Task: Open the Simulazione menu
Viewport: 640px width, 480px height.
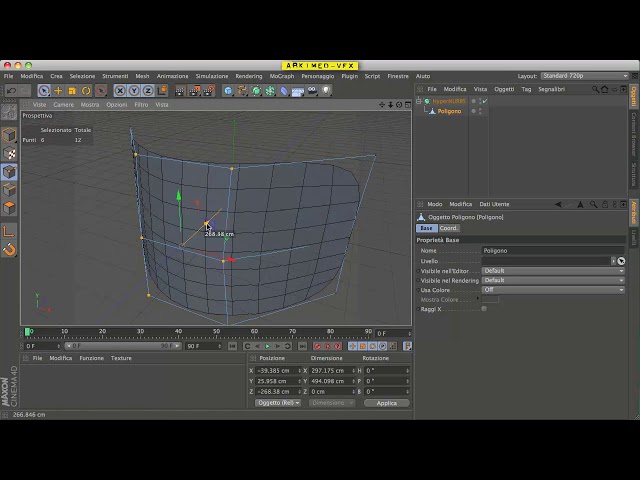Action: pos(212,76)
